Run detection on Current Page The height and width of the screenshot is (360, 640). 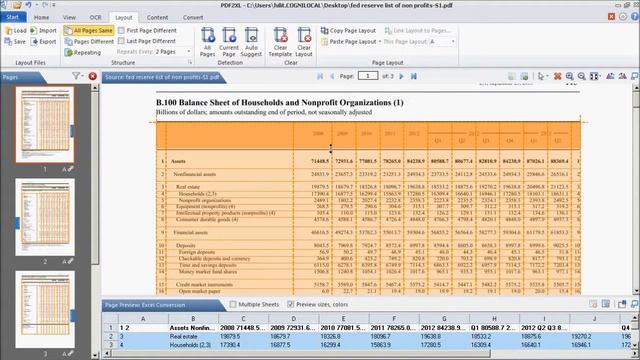point(229,42)
